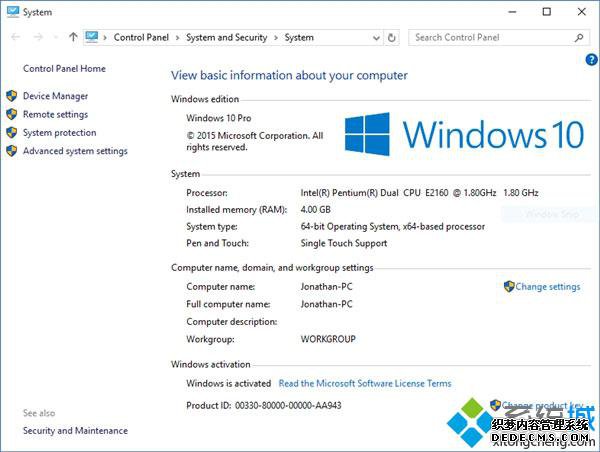Click 'Windows is activated' text
Screen dimensions: 600x452
click(x=228, y=383)
